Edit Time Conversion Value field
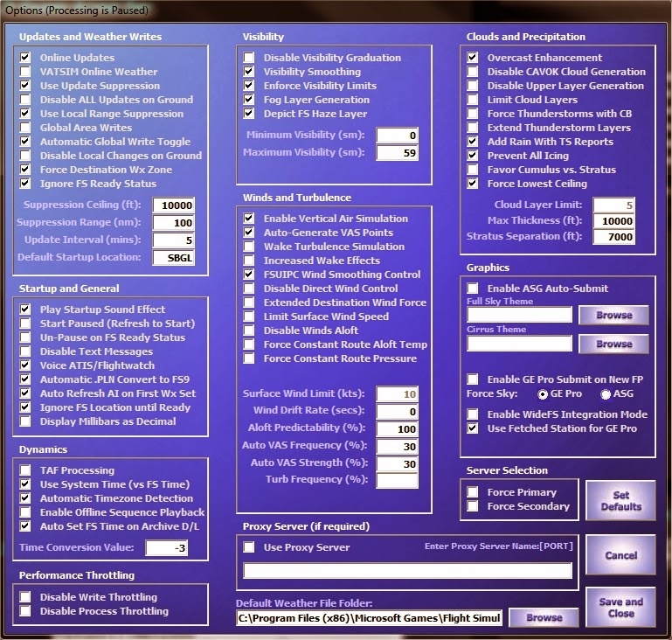 tap(167, 548)
